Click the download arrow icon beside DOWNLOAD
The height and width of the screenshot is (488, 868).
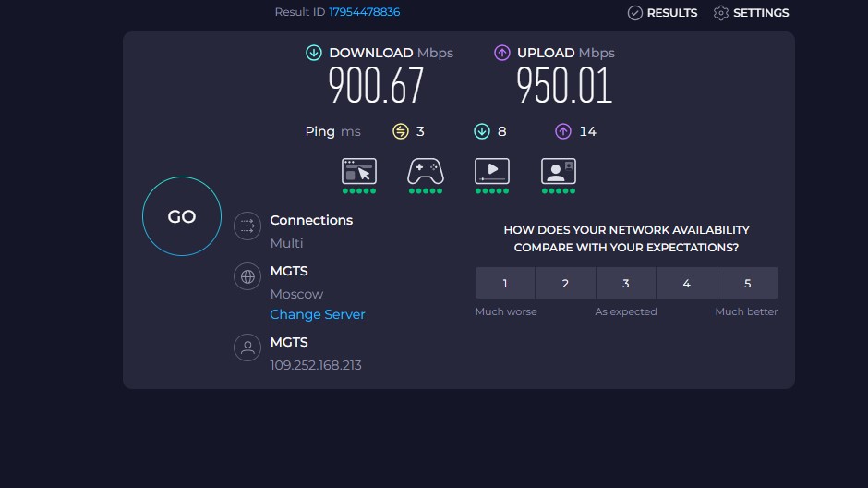pyautogui.click(x=314, y=53)
